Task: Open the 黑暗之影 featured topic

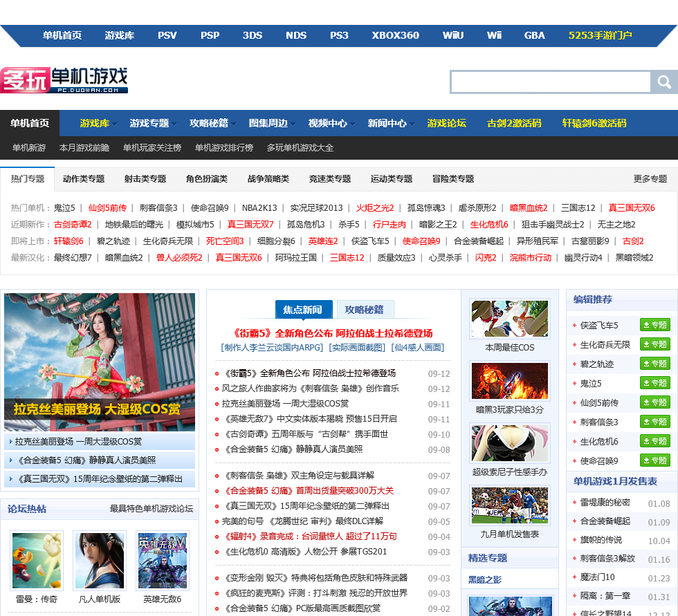Action: pos(485,580)
